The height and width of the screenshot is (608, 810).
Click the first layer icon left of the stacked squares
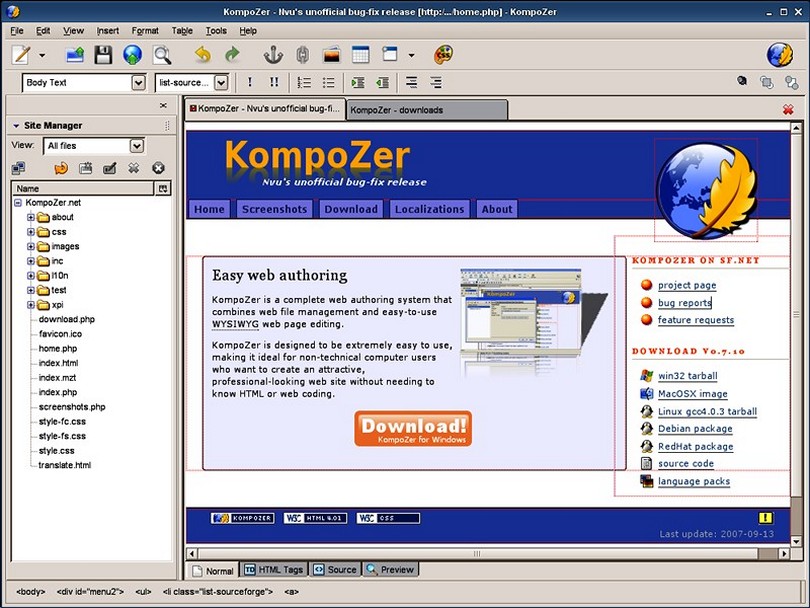click(742, 81)
